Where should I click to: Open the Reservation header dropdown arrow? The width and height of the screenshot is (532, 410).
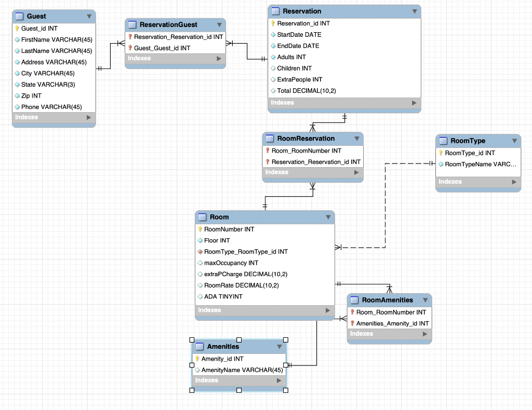(x=415, y=11)
